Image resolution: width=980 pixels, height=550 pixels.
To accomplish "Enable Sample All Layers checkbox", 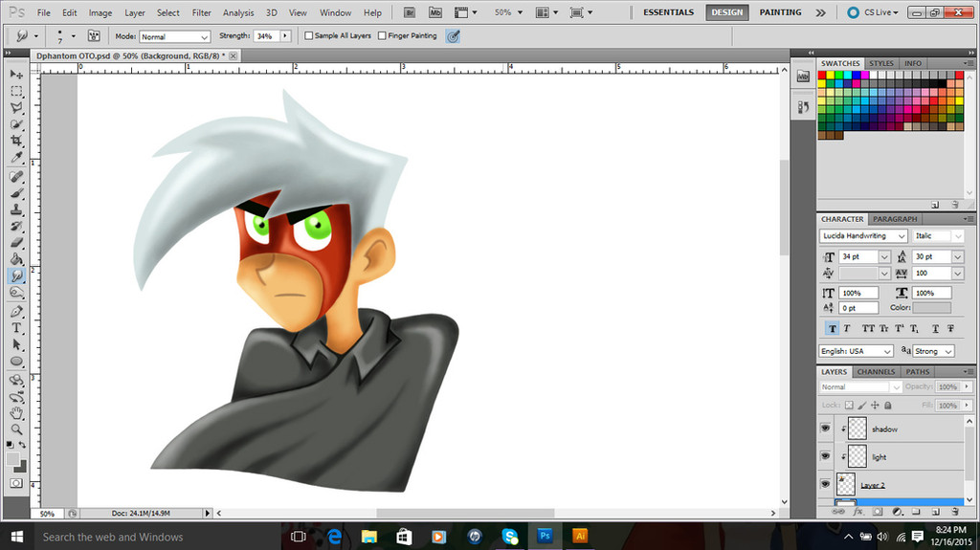I will [x=309, y=35].
